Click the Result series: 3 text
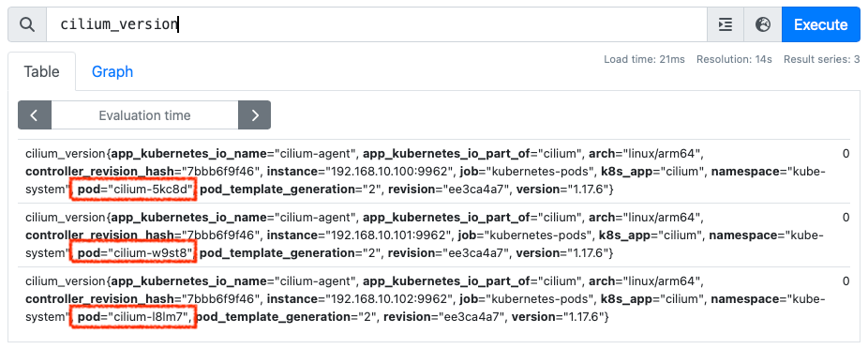This screenshot has height=349, width=868. click(821, 59)
